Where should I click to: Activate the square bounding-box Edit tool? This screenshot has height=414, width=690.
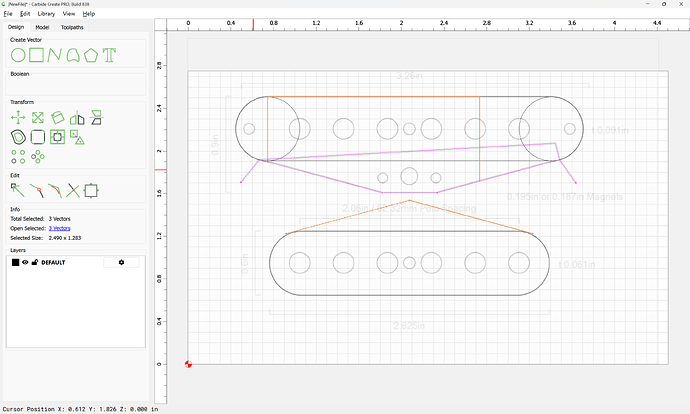pos(91,191)
